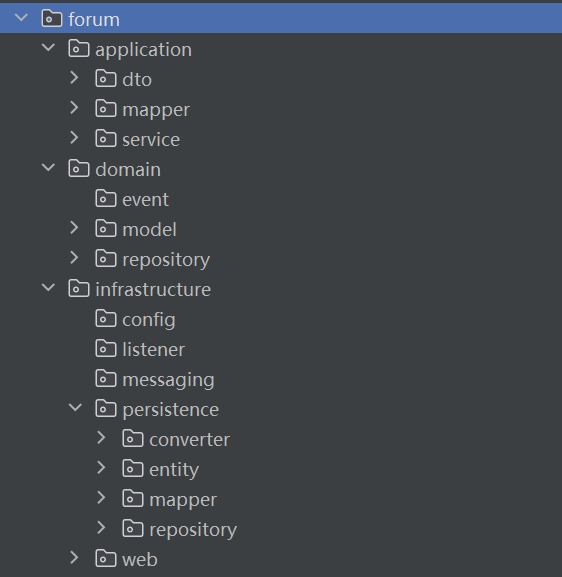Expand the model package chevron
This screenshot has height=577, width=562.
(74, 228)
